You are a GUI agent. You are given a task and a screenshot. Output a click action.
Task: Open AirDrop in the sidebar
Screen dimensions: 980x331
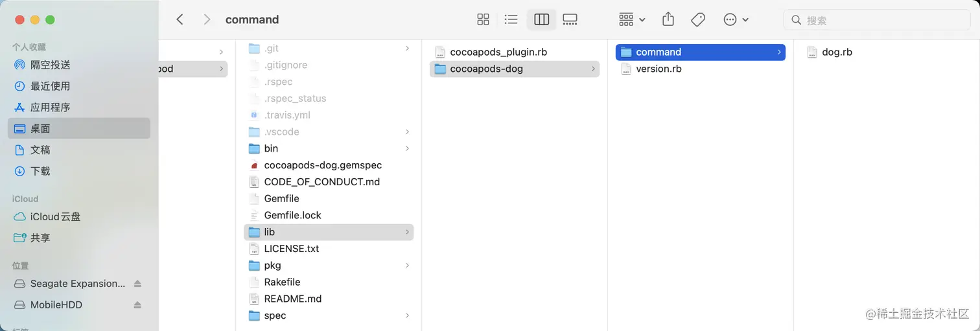pyautogui.click(x=50, y=65)
